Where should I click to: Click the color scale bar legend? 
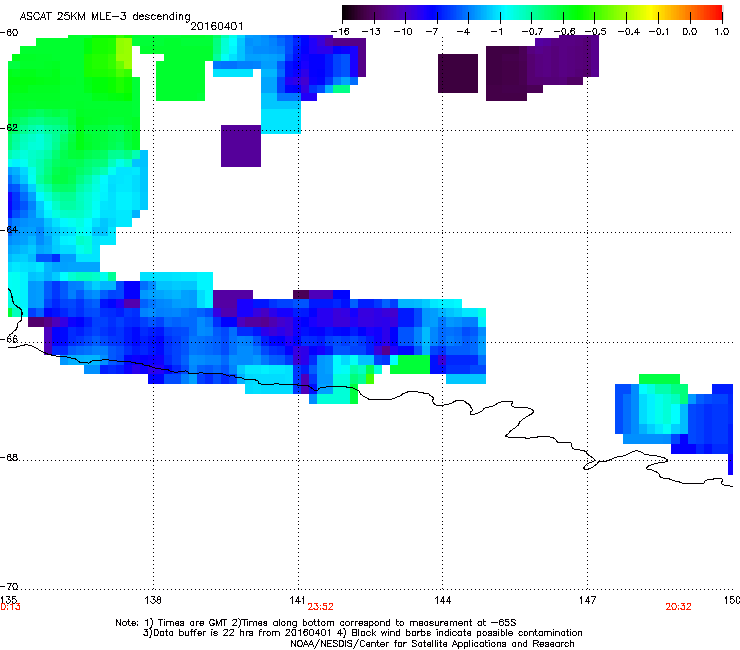pos(532,12)
